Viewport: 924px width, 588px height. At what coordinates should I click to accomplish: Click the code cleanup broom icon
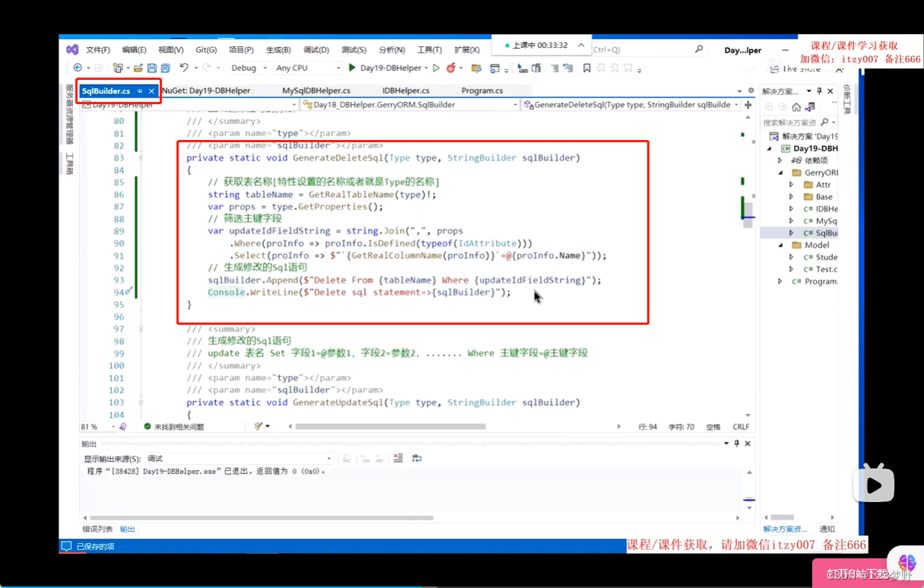(259, 427)
